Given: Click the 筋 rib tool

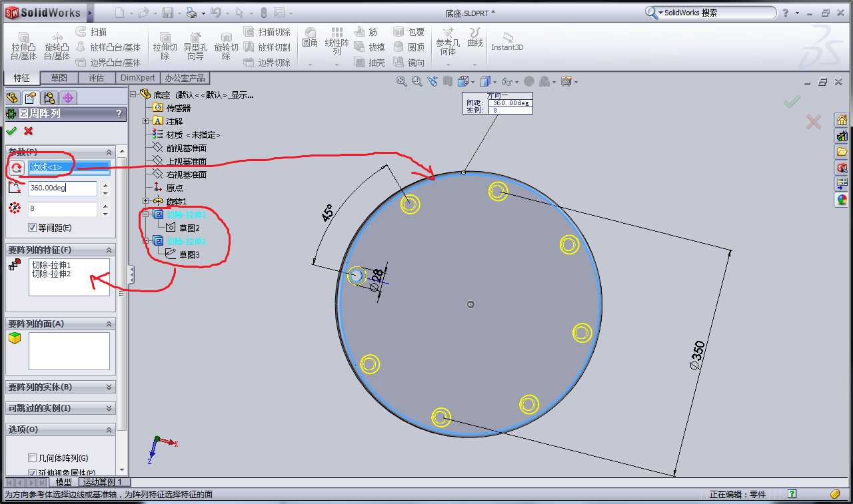Looking at the screenshot, I should tap(367, 32).
